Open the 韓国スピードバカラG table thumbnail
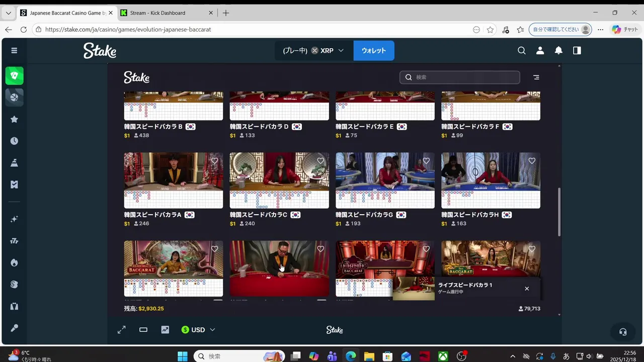Image resolution: width=644 pixels, height=362 pixels. (385, 180)
